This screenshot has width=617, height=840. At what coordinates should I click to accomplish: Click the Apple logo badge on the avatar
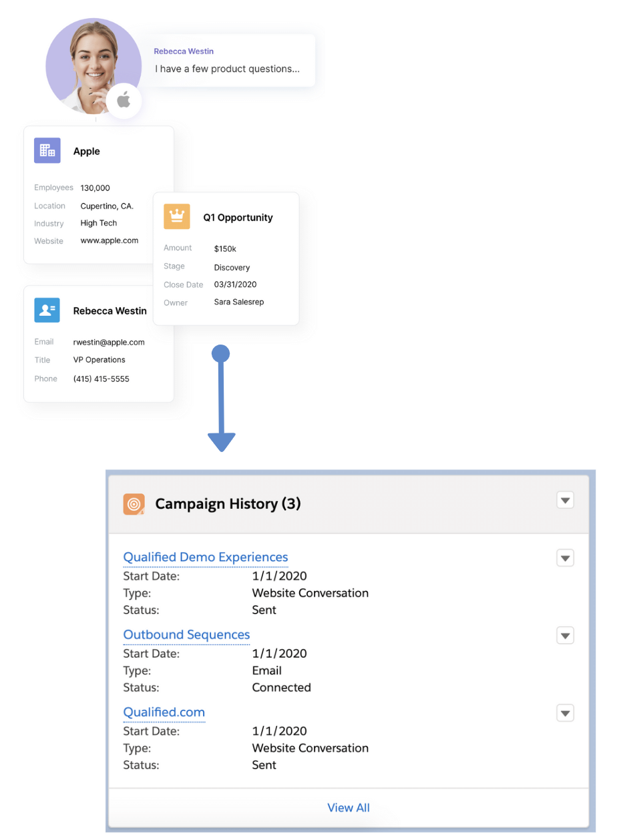coord(124,101)
